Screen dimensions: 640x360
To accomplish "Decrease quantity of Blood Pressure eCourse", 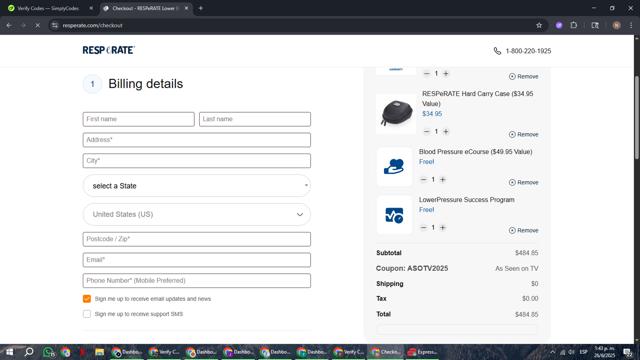I will click(x=423, y=180).
